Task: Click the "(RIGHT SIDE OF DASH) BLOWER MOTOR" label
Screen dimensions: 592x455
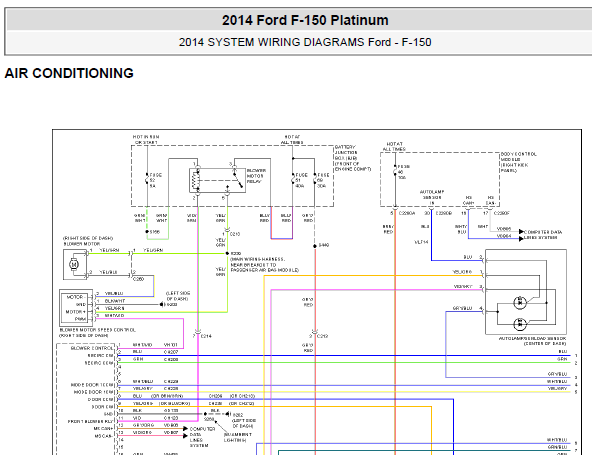Action: (x=88, y=241)
